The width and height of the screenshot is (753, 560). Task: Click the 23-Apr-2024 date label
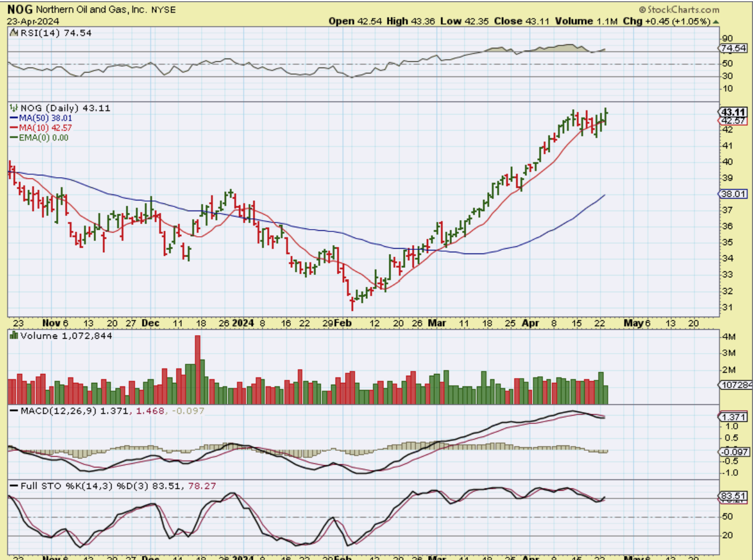tap(32, 21)
